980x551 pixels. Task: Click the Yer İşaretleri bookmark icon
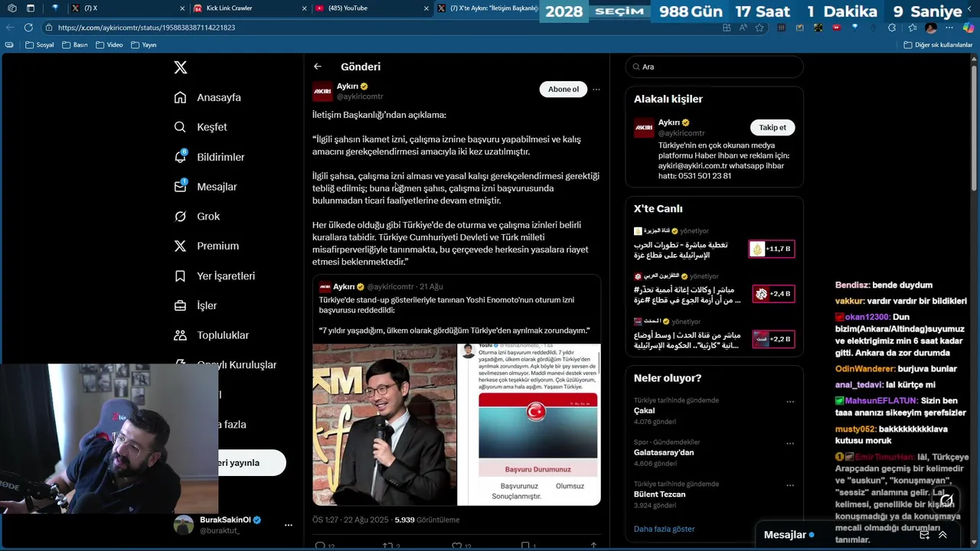[x=180, y=275]
